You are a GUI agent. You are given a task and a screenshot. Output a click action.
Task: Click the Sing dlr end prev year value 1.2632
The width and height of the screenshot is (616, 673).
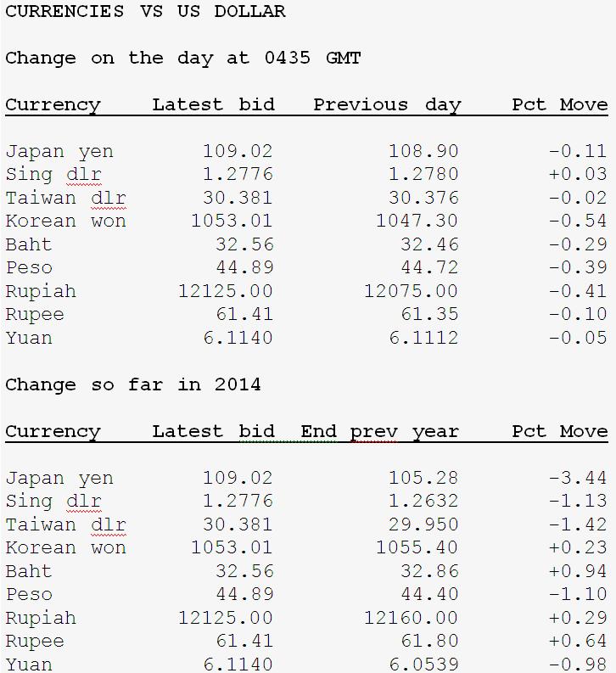click(x=423, y=502)
